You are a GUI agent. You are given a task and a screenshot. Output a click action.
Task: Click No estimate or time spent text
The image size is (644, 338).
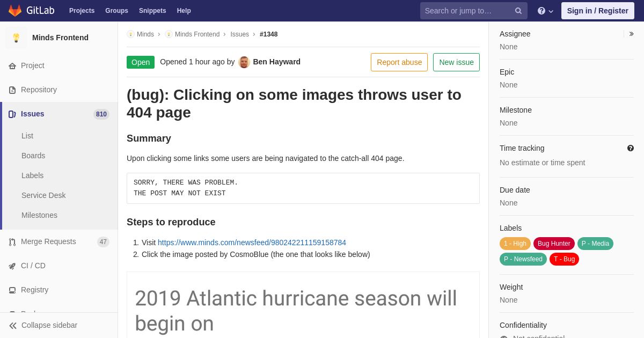[x=542, y=163]
